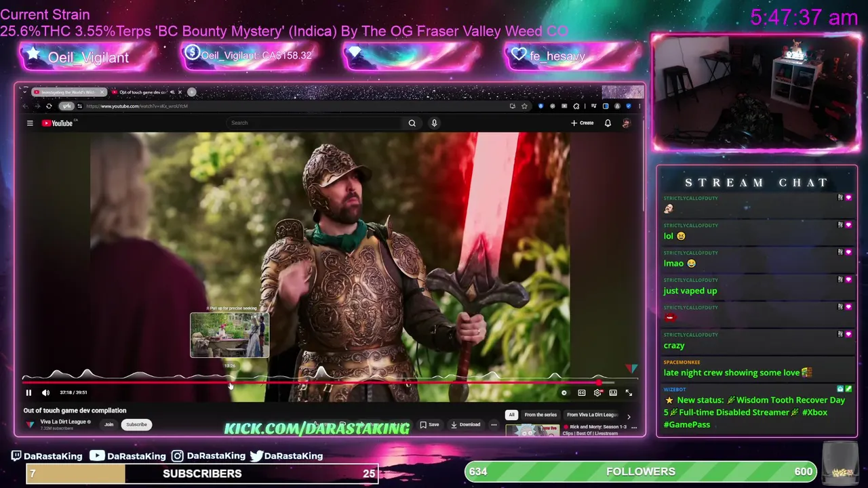Image resolution: width=868 pixels, height=488 pixels.
Task: Click the search magnifier button
Action: coord(412,123)
